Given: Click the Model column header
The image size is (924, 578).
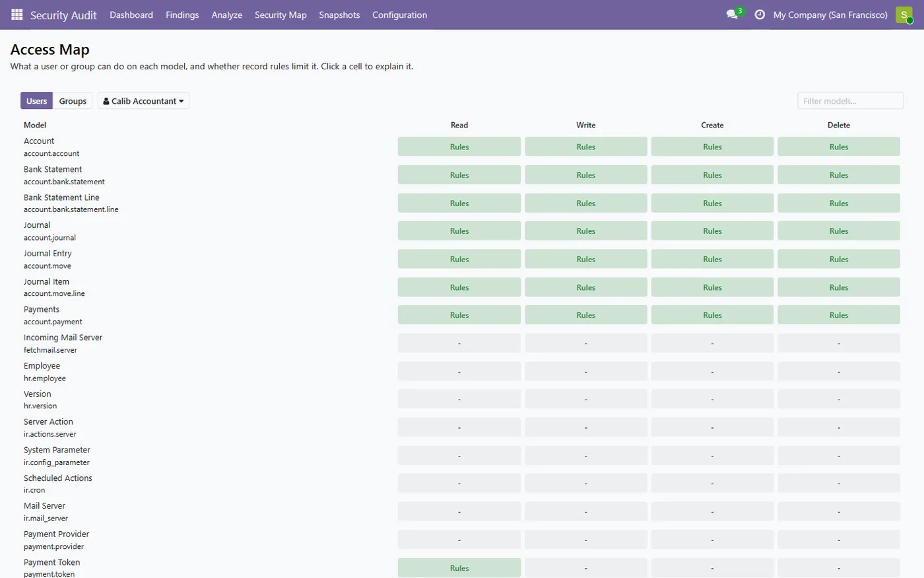Looking at the screenshot, I should point(35,125).
